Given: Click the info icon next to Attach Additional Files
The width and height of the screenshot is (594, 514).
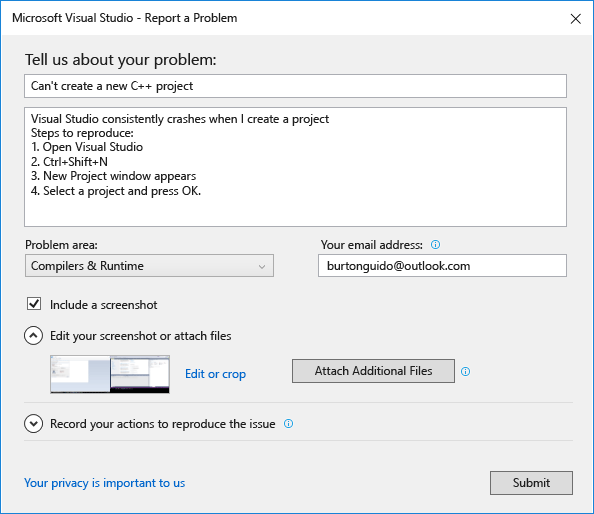Looking at the screenshot, I should (x=465, y=372).
